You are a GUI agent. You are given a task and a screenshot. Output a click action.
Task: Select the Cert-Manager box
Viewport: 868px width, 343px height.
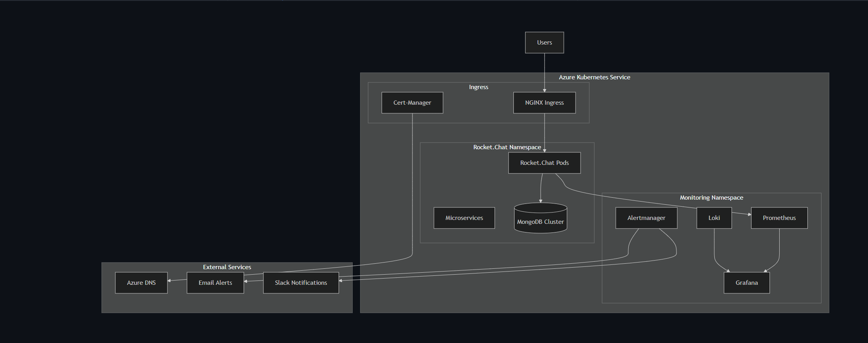tap(412, 103)
